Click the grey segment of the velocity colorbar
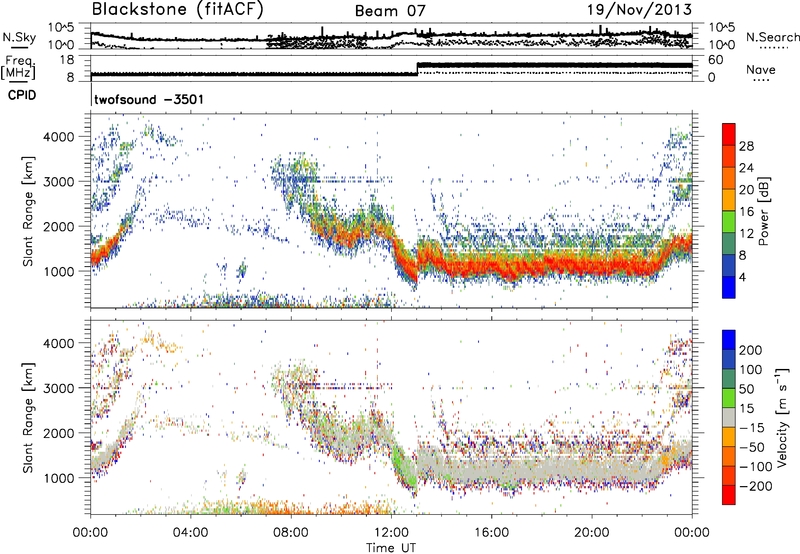The height and width of the screenshot is (554, 800). pos(729,417)
